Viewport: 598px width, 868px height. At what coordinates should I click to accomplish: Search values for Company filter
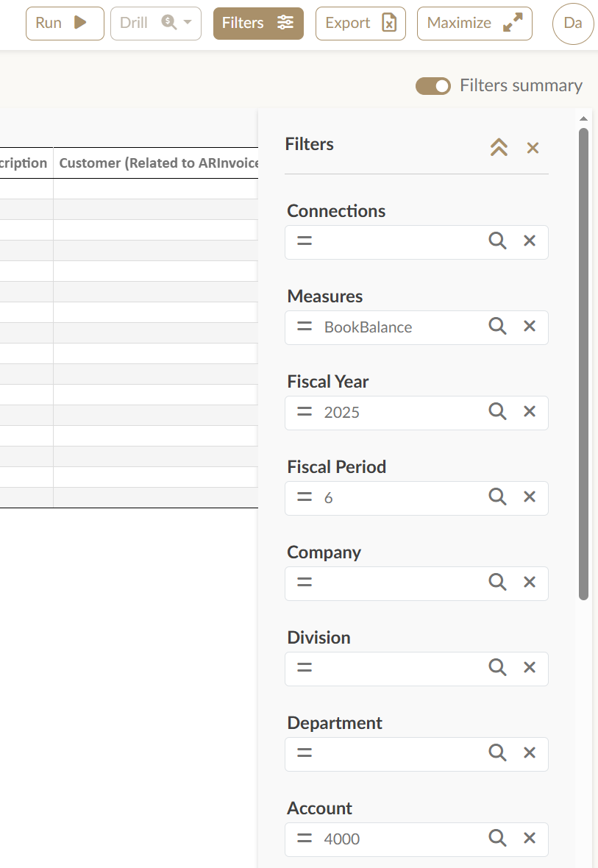(497, 582)
